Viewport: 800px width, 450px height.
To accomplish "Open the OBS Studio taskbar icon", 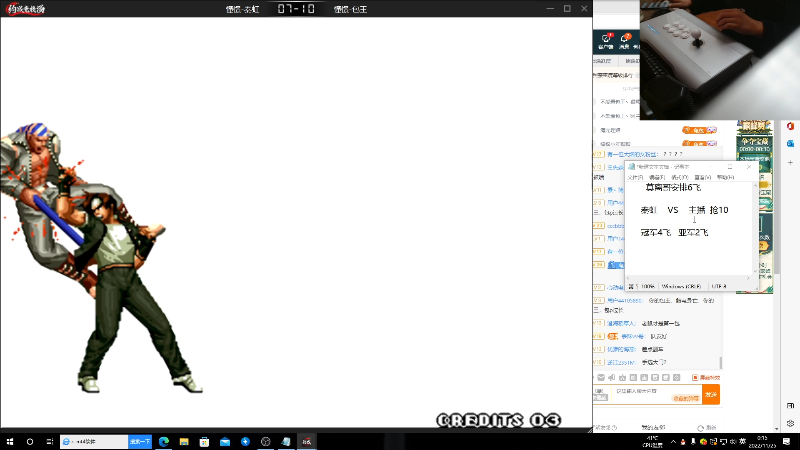I will coord(266,442).
